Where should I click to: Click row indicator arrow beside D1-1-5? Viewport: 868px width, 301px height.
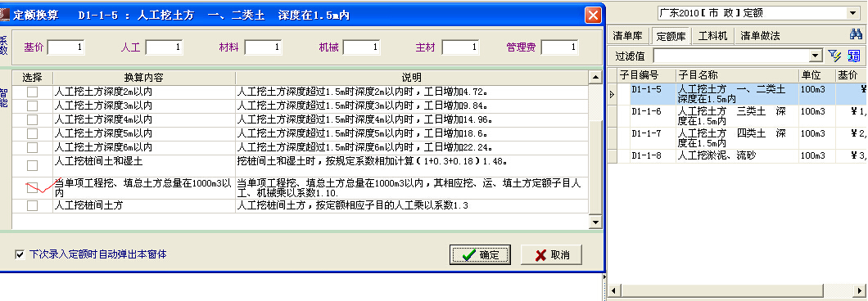click(x=613, y=95)
